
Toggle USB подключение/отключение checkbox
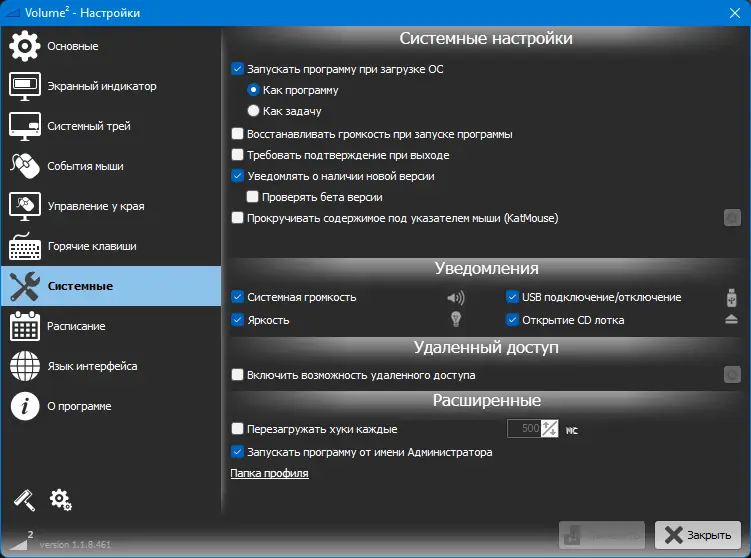(512, 297)
